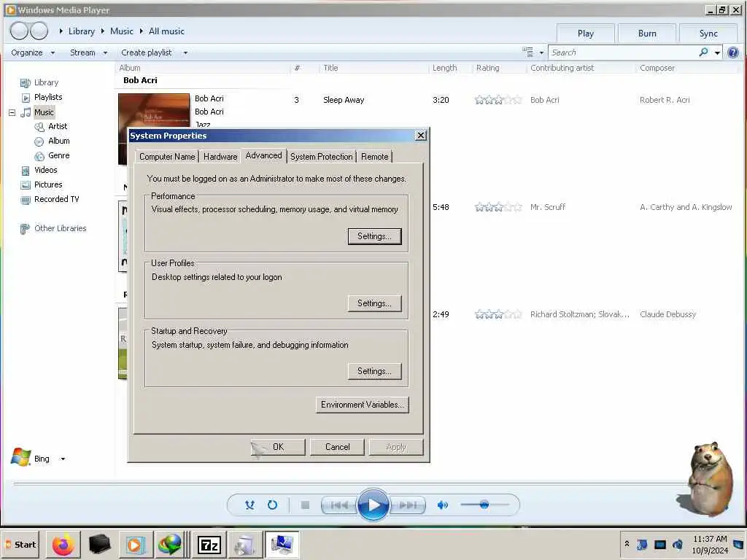Confirm System Properties with OK
Image resolution: width=747 pixels, height=560 pixels.
[x=278, y=447]
